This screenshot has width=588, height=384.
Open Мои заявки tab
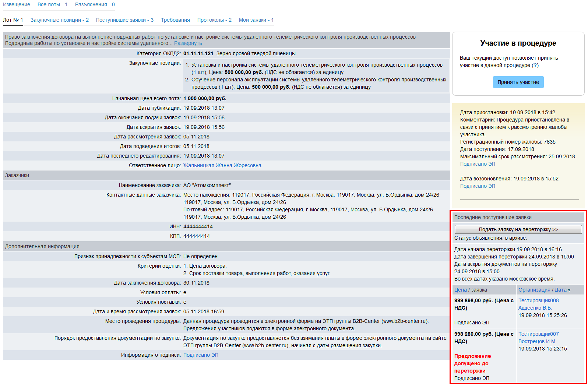point(256,20)
